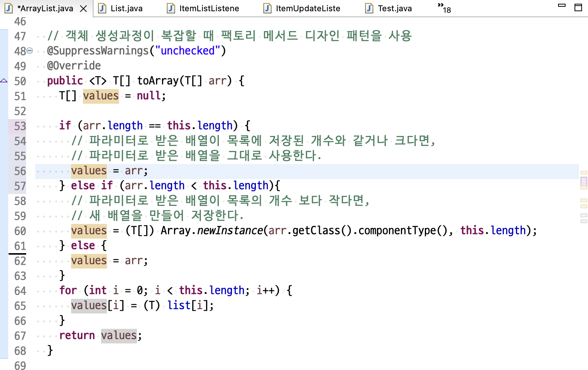Click line number 53 in the gutter

point(20,126)
